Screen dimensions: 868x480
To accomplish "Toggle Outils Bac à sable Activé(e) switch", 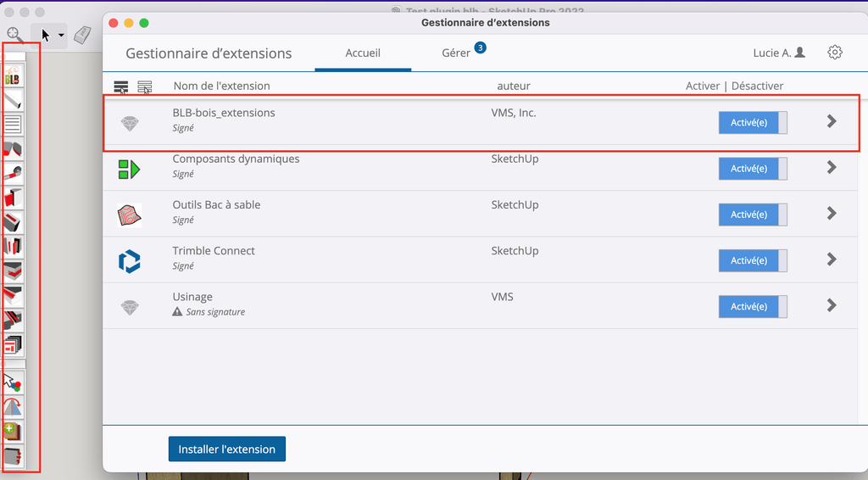I will pyautogui.click(x=753, y=215).
